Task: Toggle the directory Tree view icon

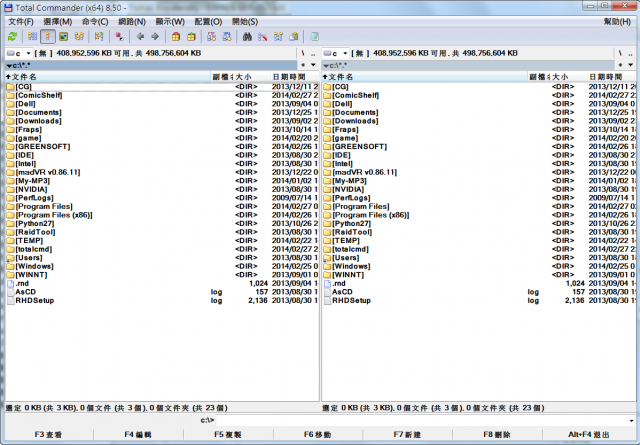Action: click(x=79, y=37)
